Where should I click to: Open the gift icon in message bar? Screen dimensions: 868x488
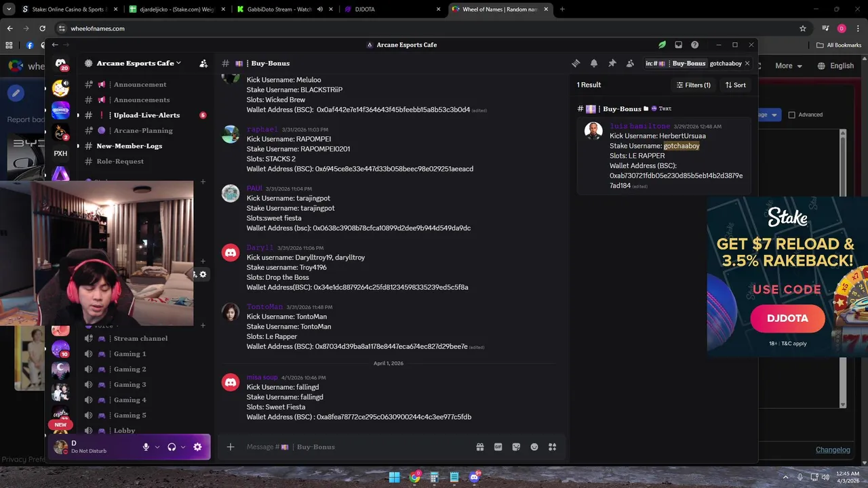pyautogui.click(x=480, y=447)
